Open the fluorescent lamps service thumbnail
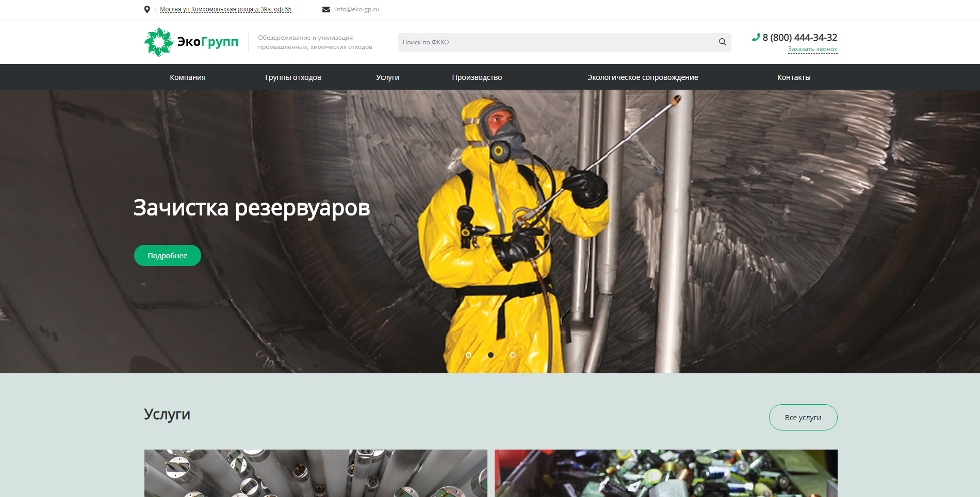This screenshot has height=497, width=980. (316, 473)
